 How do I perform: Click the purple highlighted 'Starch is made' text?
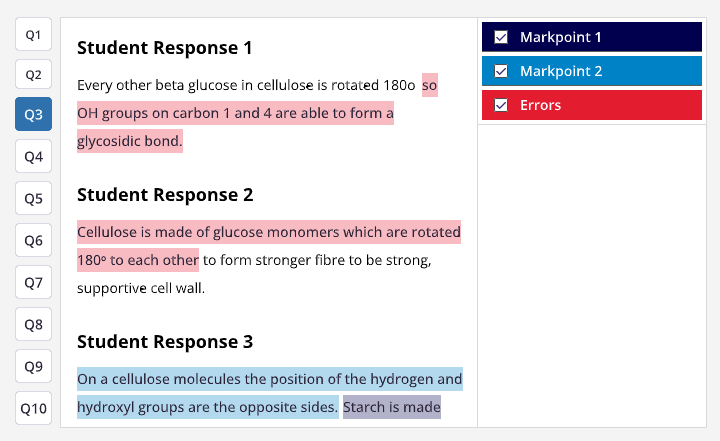pos(391,407)
